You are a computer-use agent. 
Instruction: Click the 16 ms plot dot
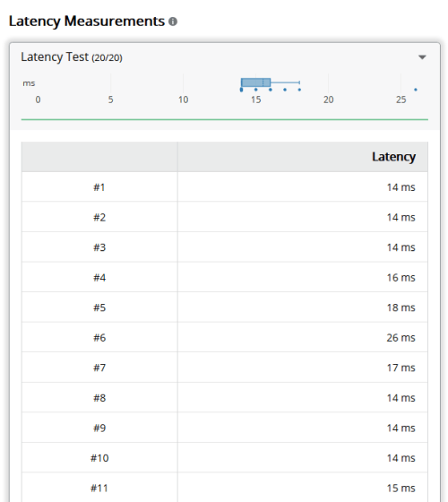point(271,90)
